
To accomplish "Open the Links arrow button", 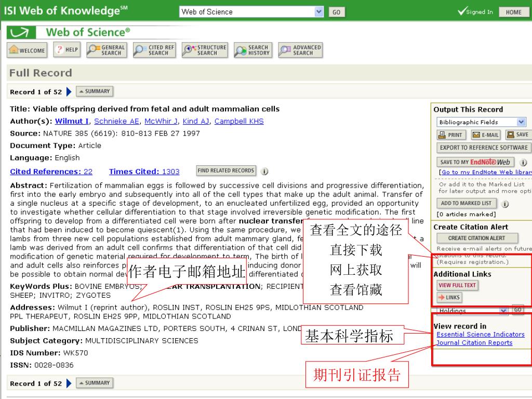I will pyautogui.click(x=449, y=298).
